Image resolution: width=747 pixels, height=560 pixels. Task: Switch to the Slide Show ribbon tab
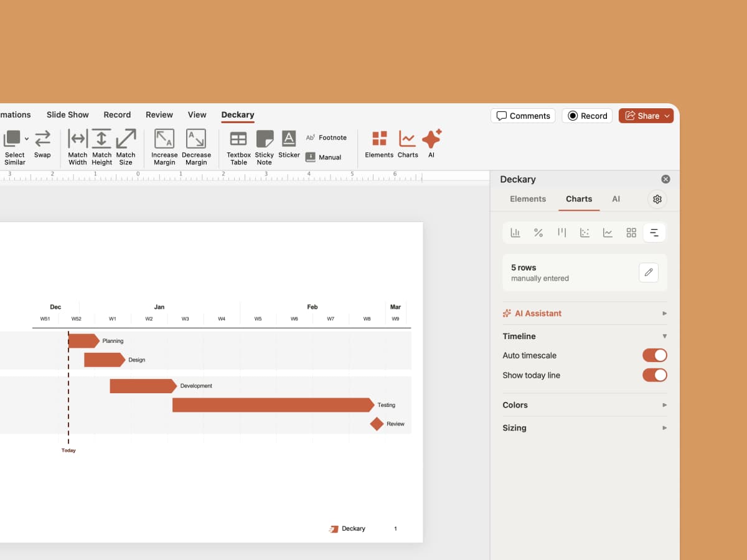[x=68, y=114]
